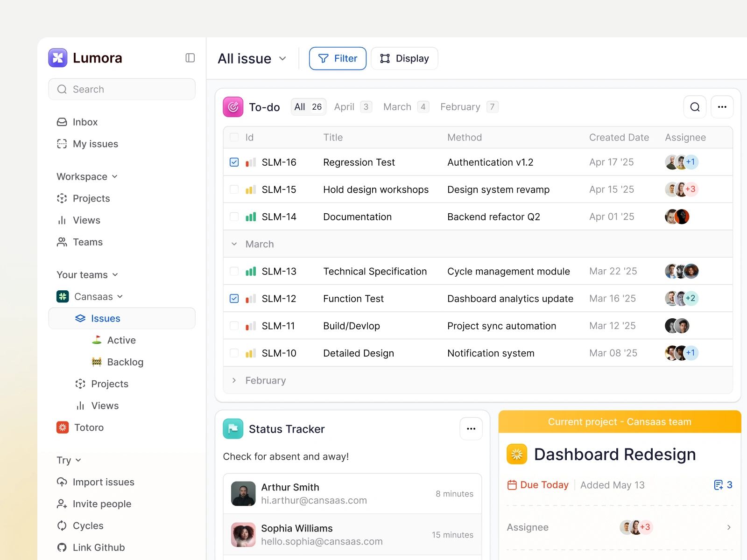Check the SLM-15 row checkbox
The width and height of the screenshot is (747, 560).
tap(234, 189)
